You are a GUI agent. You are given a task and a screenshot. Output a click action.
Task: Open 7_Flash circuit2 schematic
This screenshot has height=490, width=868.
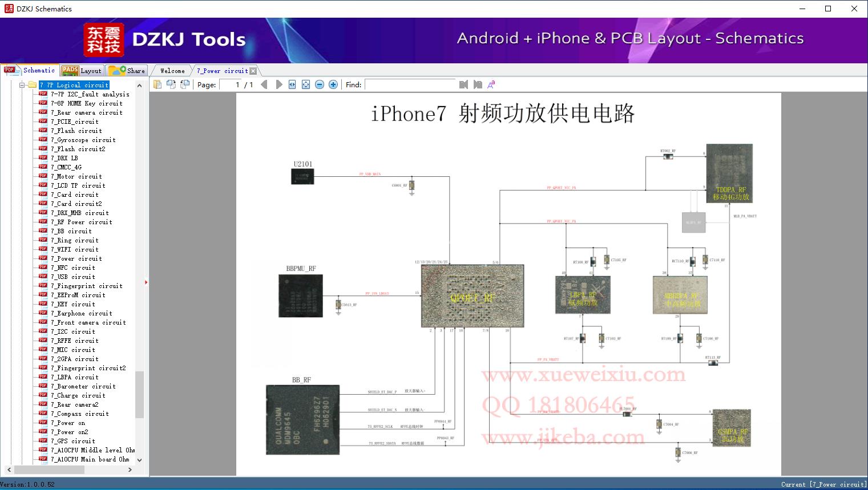(x=78, y=149)
